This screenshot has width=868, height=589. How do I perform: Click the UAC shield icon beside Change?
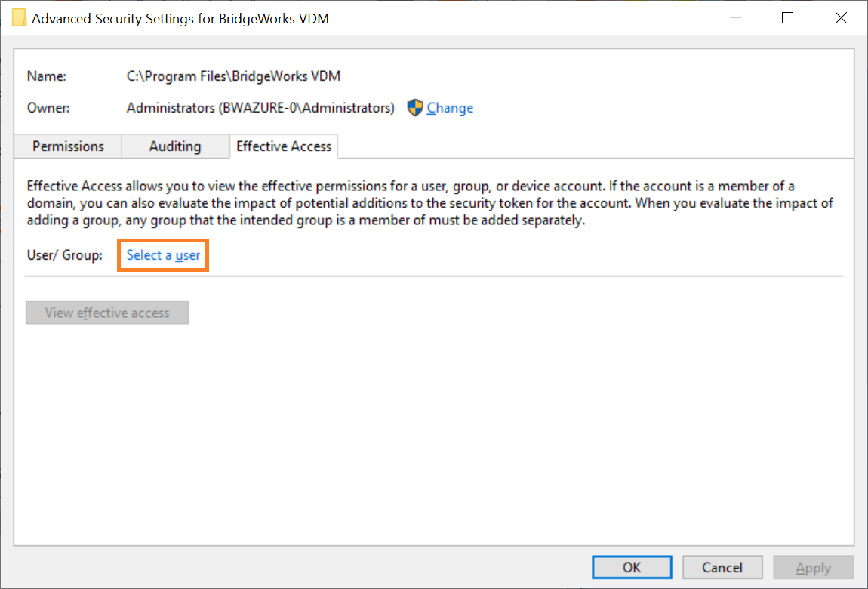coord(414,107)
